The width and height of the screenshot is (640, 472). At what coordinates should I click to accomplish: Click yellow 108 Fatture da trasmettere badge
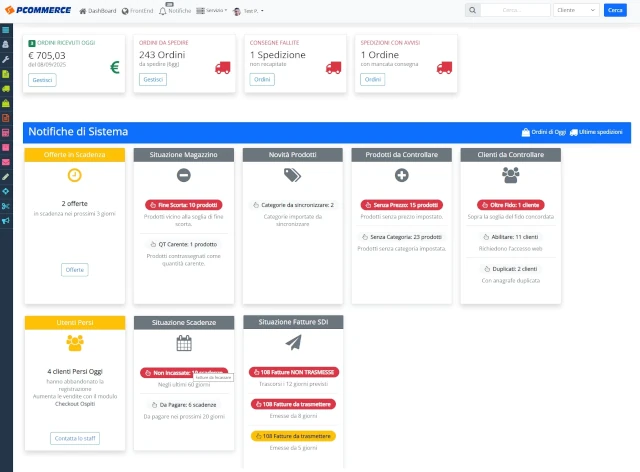pyautogui.click(x=293, y=436)
